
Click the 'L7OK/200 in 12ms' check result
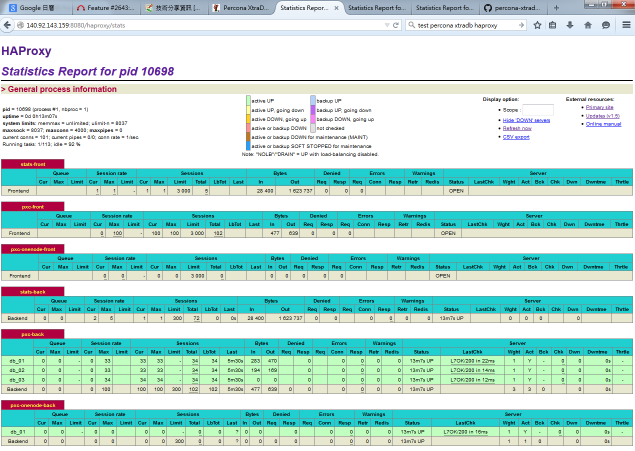[x=473, y=380]
